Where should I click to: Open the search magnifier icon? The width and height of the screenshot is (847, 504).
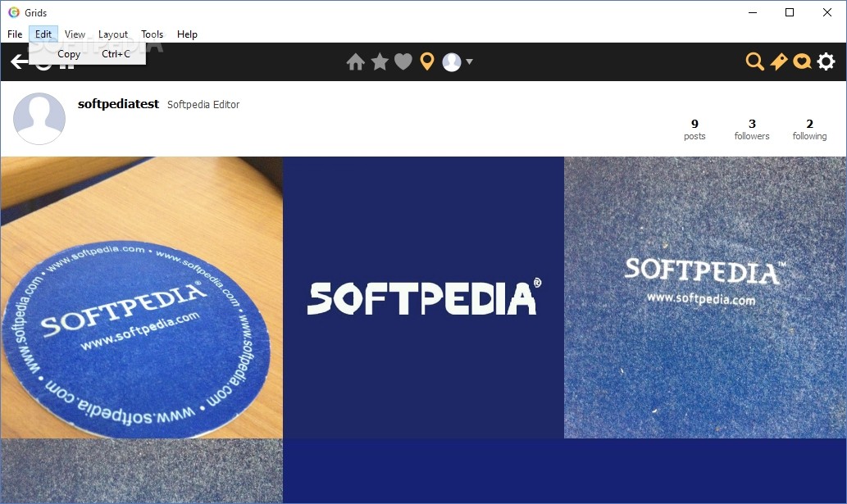click(x=754, y=62)
